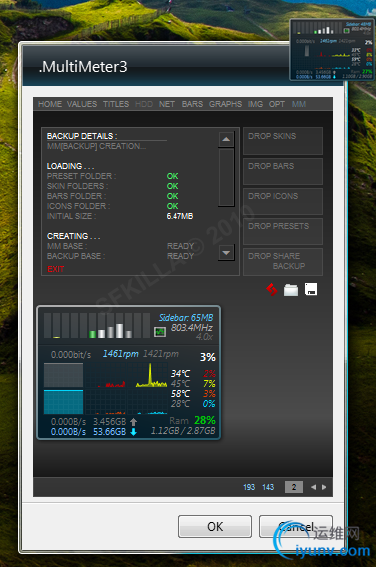Click the yellow CPU graph in preview

point(151,376)
